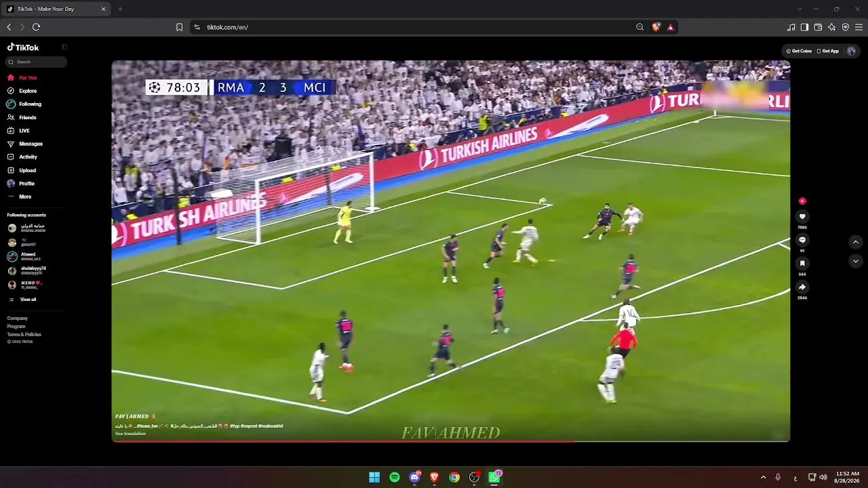Screen dimensions: 868x488
Task: Click the TikTok logo
Action: (x=23, y=47)
